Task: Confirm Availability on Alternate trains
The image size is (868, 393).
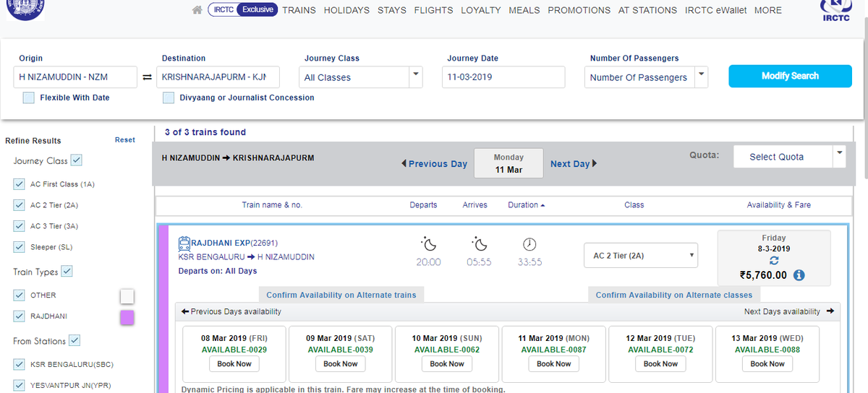Action: [341, 295]
